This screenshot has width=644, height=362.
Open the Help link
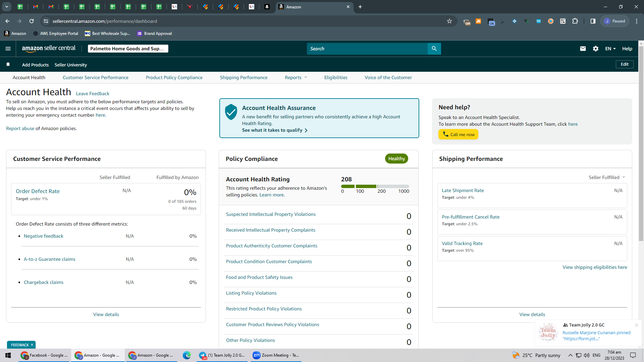click(627, 49)
